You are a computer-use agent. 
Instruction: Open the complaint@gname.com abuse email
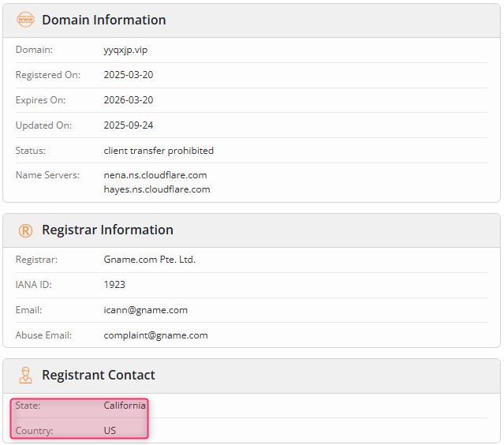click(155, 335)
